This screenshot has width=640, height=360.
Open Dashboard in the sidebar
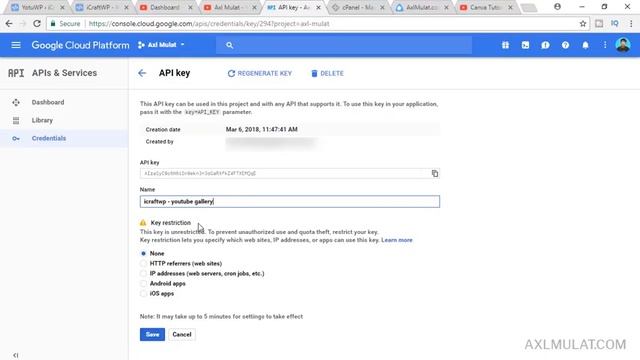48,102
